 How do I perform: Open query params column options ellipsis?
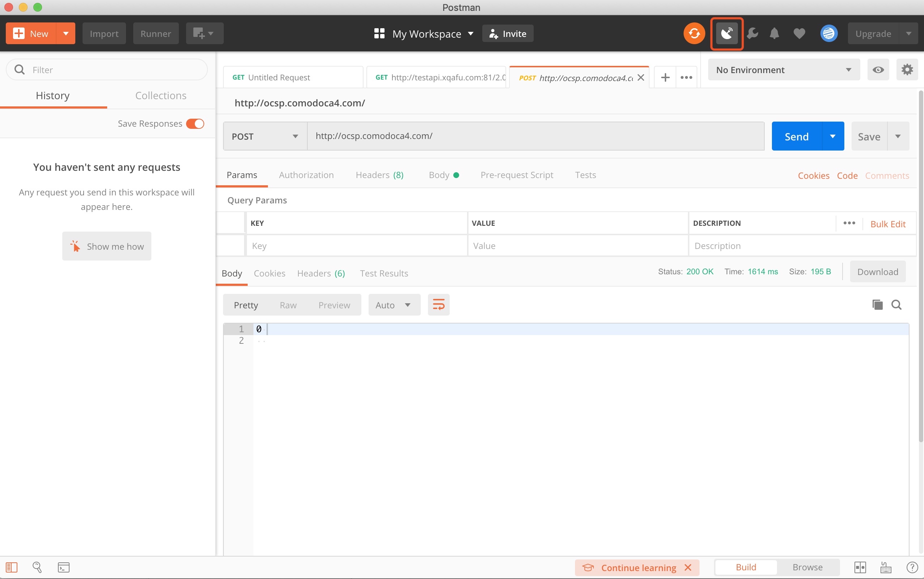(x=849, y=223)
